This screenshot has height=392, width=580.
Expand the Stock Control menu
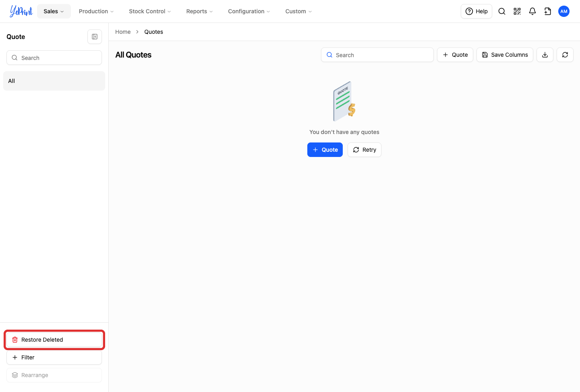click(x=150, y=11)
